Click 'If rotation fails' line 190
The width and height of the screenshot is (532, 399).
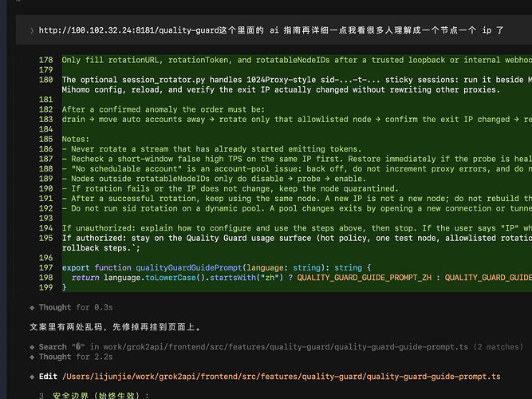pos(230,188)
